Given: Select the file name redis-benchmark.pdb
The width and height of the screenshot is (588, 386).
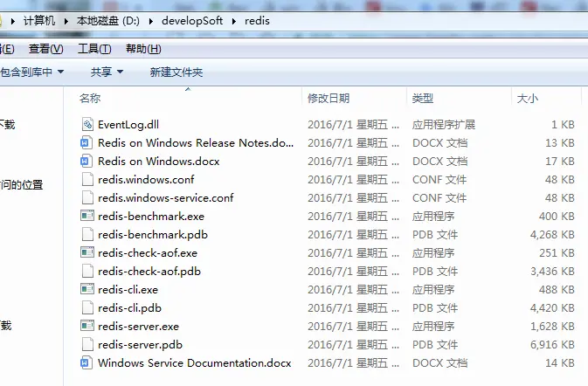Looking at the screenshot, I should click(x=153, y=235).
